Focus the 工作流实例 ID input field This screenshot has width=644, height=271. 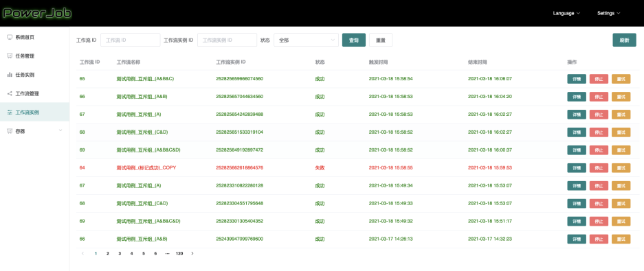227,40
